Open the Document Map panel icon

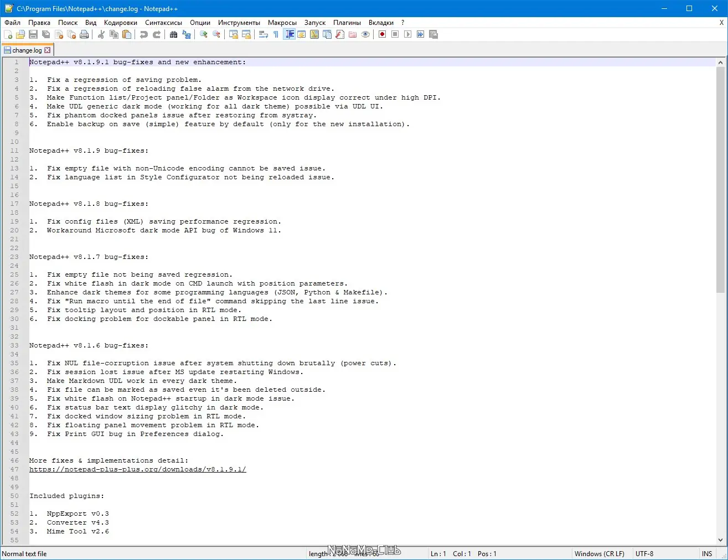[314, 34]
